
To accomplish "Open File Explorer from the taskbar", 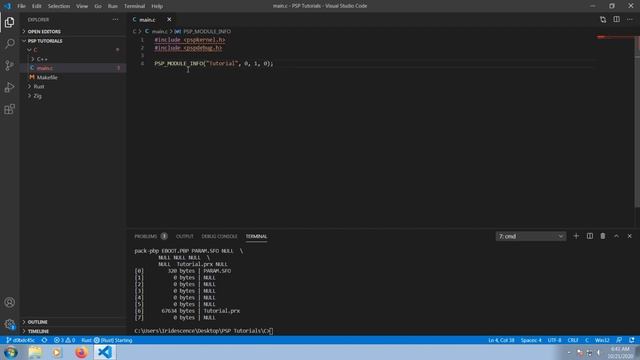I will coord(35,352).
